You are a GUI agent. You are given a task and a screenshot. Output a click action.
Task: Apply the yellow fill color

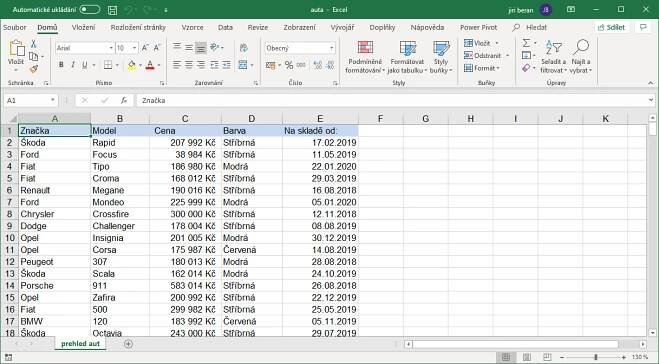point(132,65)
